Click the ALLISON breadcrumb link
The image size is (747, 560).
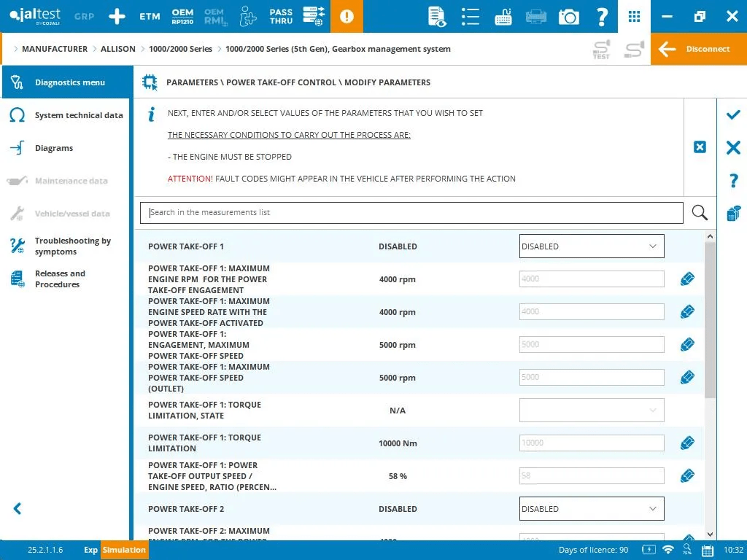point(117,49)
